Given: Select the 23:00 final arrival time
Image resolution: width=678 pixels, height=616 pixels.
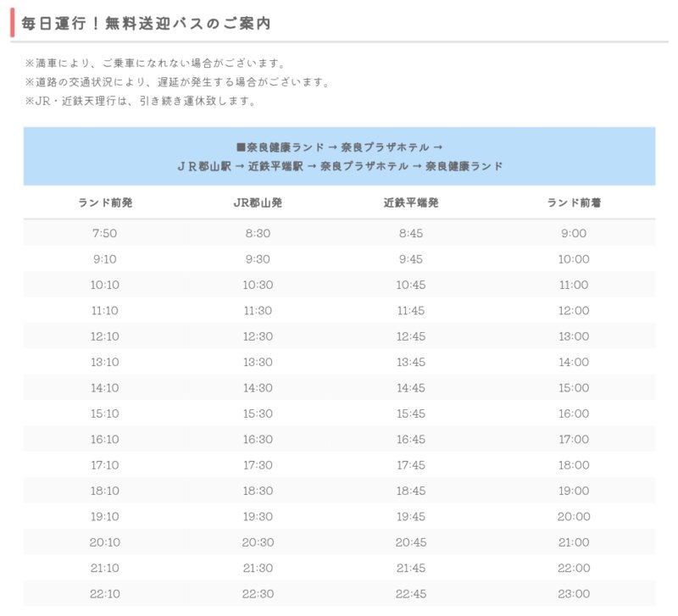Looking at the screenshot, I should [574, 594].
